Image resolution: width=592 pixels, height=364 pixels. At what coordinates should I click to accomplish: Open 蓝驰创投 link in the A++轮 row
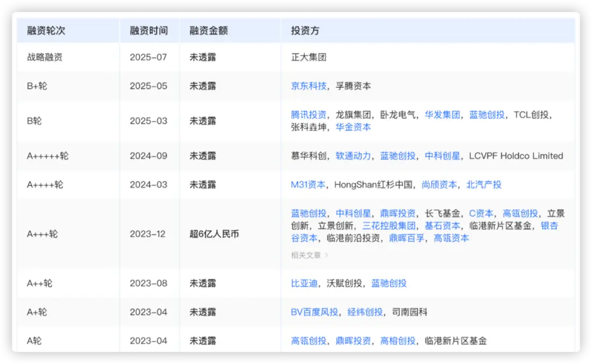(389, 283)
